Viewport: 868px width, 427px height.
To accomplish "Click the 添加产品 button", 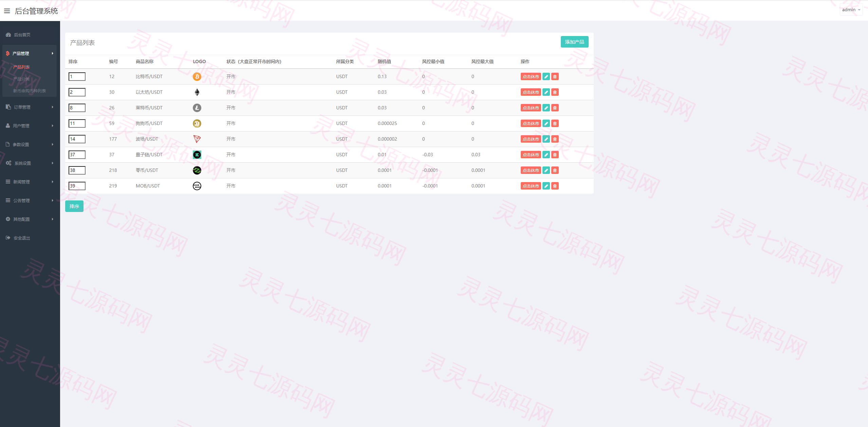I will 574,42.
